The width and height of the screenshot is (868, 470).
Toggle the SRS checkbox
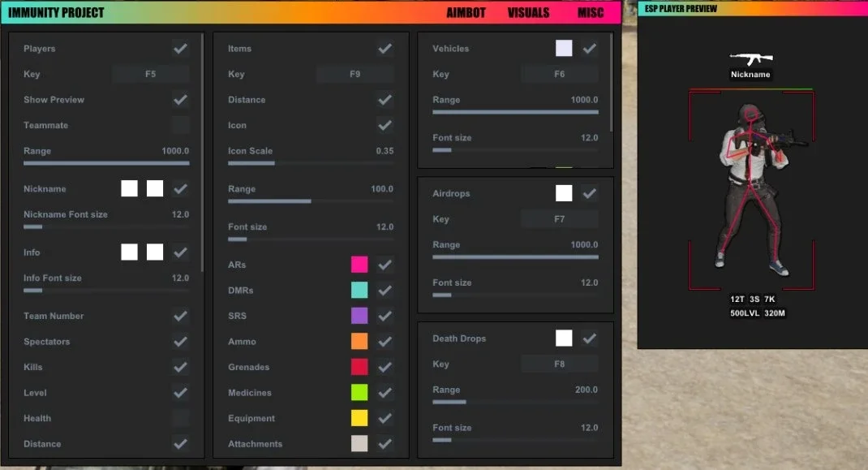[385, 316]
